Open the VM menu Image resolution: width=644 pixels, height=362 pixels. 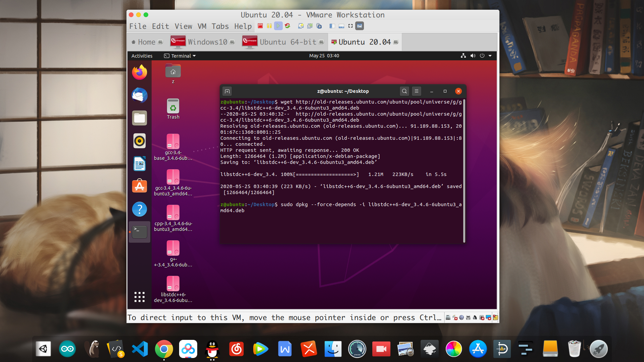click(x=201, y=26)
